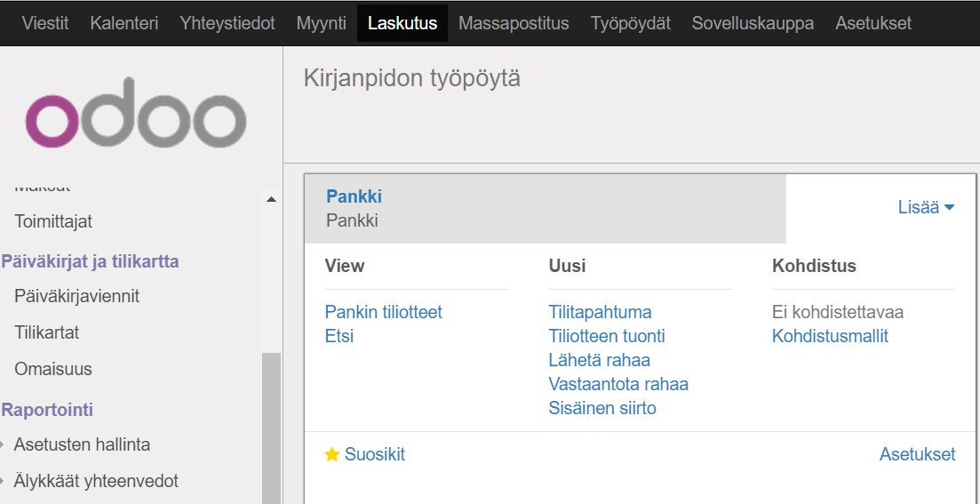The width and height of the screenshot is (980, 504).
Task: Click the sidebar scroll-up arrow
Action: tap(271, 199)
